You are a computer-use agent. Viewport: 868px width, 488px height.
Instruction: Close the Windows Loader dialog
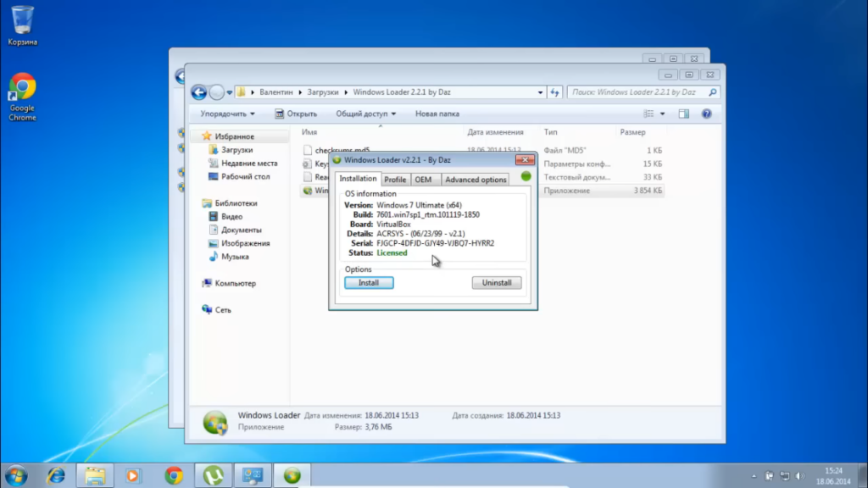[525, 160]
